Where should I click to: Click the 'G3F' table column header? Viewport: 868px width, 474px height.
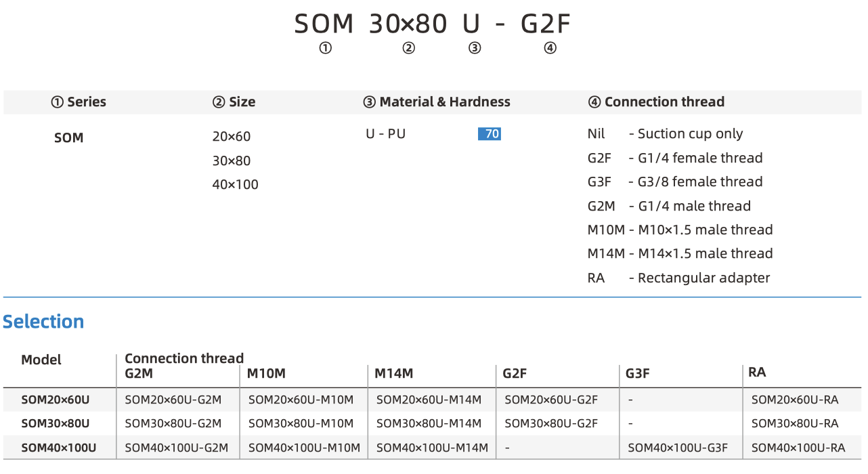[638, 373]
